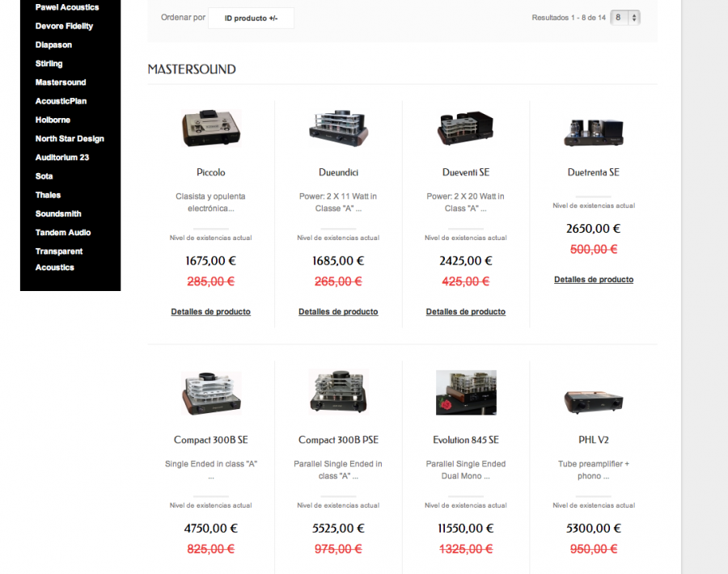728x574 pixels.
Task: Select Sota in the brand list
Action: click(44, 176)
